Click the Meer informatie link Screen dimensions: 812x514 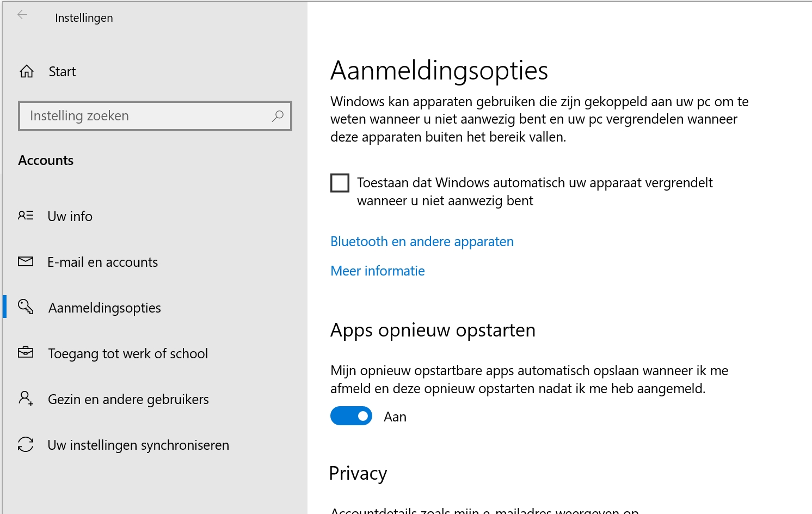pyautogui.click(x=377, y=271)
